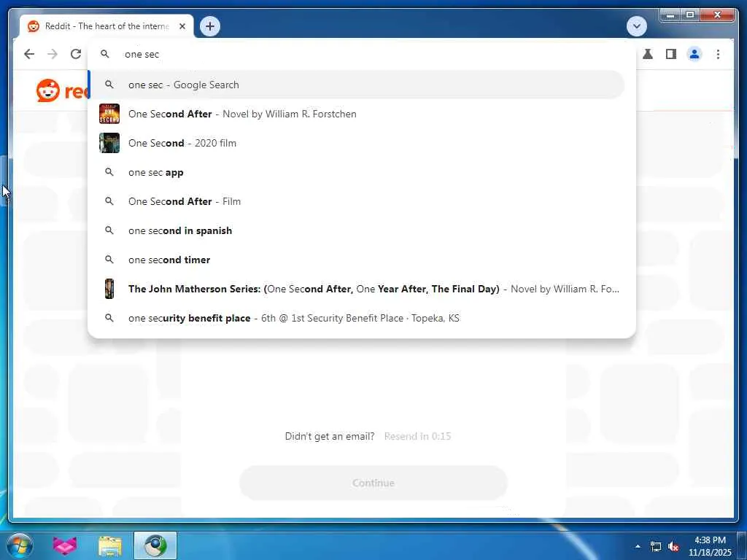Select the 'one sec - Google Search' suggestion
This screenshot has height=560, width=747.
[357, 85]
